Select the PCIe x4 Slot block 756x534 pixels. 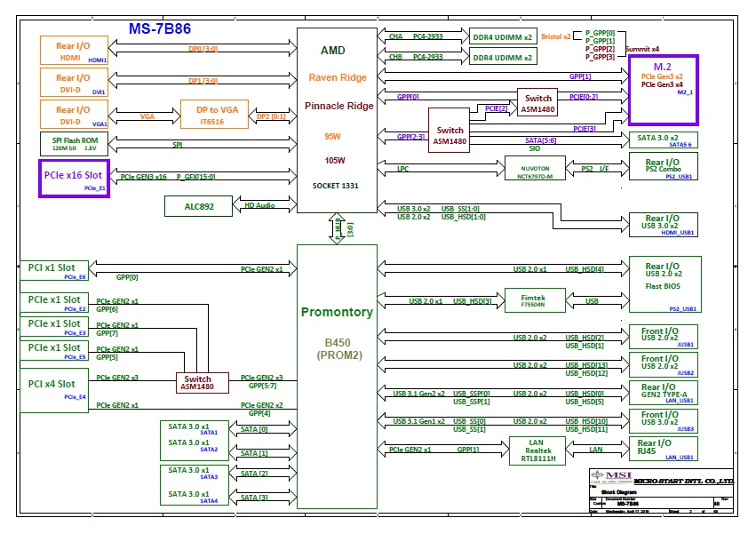[x=56, y=391]
